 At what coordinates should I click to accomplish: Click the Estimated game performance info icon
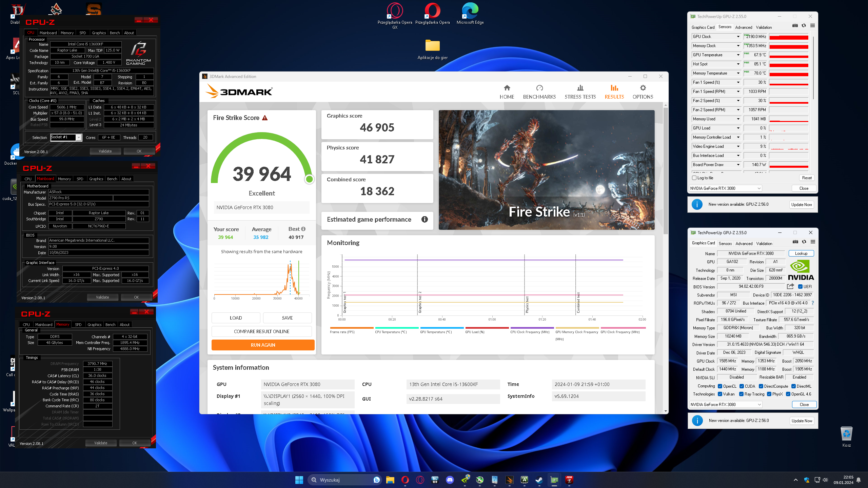(x=425, y=219)
